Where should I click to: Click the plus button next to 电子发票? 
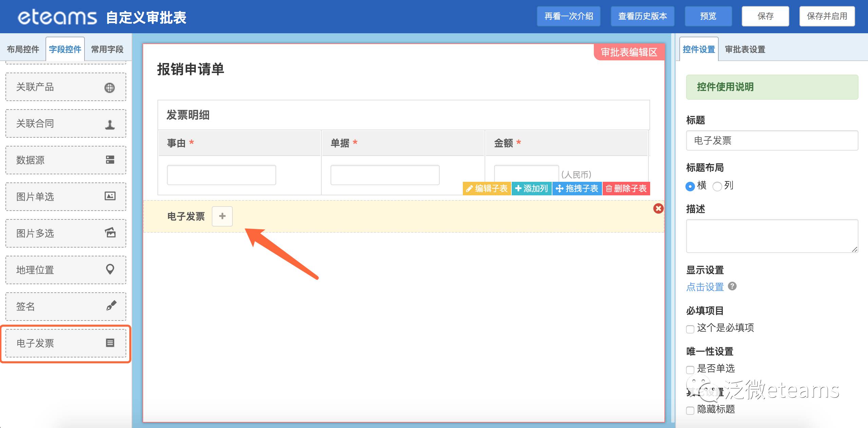pos(222,216)
